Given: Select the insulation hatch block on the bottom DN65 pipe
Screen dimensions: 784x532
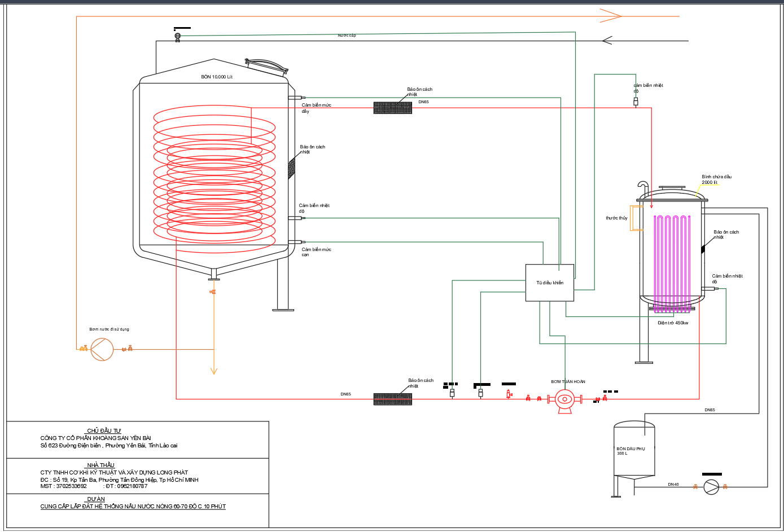Looking at the screenshot, I should (393, 399).
